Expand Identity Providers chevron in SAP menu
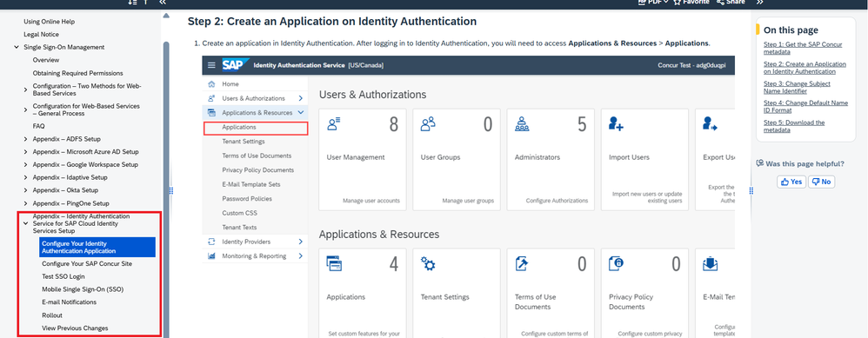Screen dimensions: 868x338 [301, 242]
